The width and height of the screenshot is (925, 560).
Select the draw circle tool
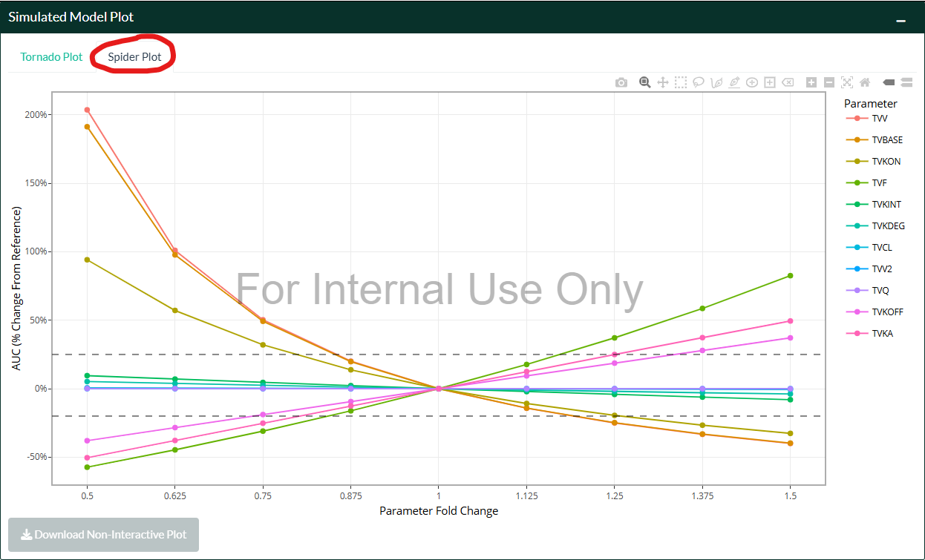pos(752,82)
